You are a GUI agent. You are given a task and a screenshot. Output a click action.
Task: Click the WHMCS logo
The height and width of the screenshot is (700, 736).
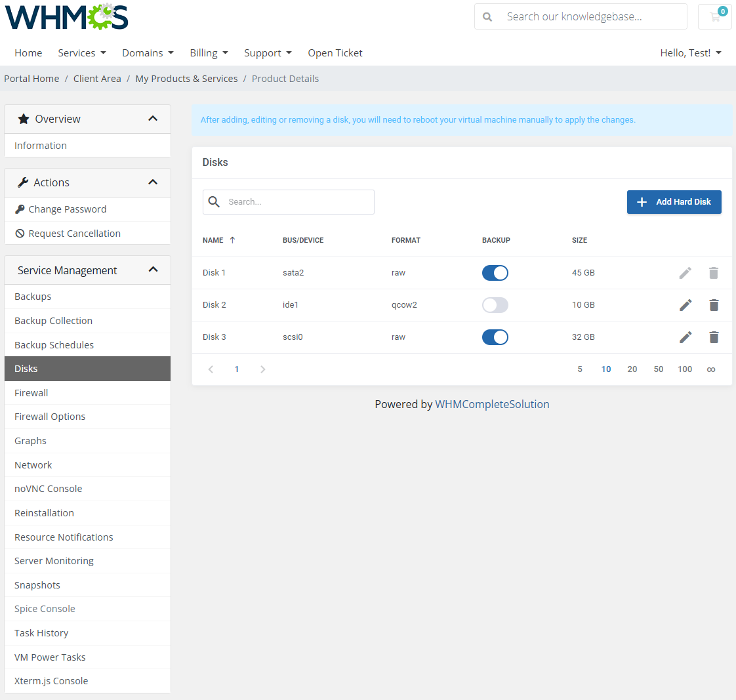point(66,18)
